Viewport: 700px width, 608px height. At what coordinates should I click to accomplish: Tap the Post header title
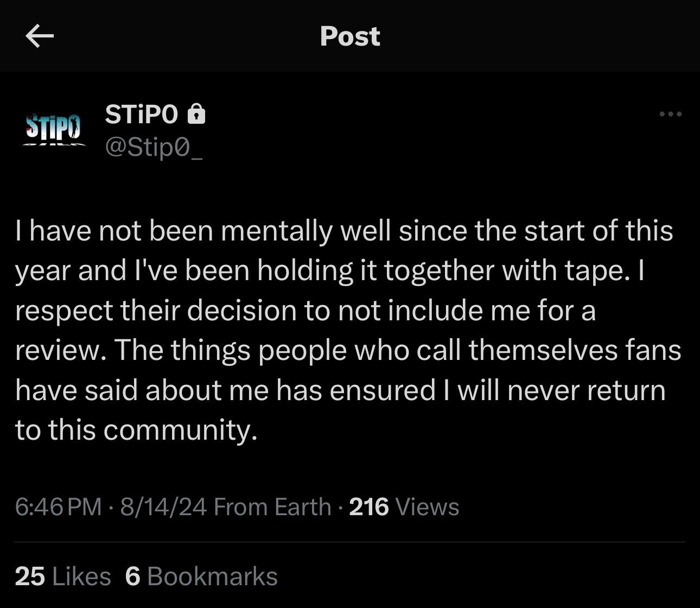350,36
